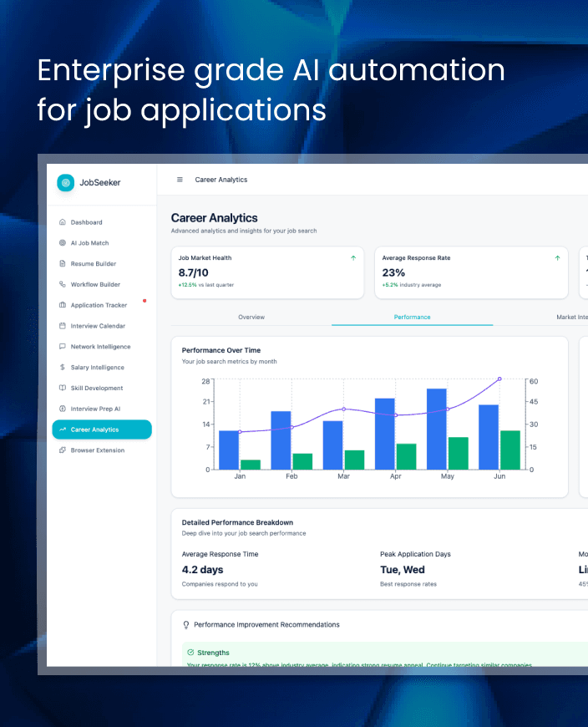Click the Jan blue bar in chart
This screenshot has width=588, height=727.
click(x=229, y=450)
